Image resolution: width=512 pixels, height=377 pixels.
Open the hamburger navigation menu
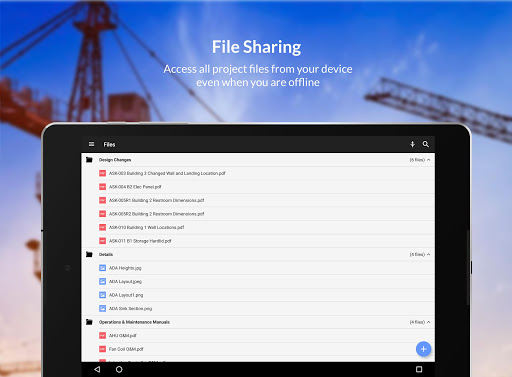[x=91, y=144]
